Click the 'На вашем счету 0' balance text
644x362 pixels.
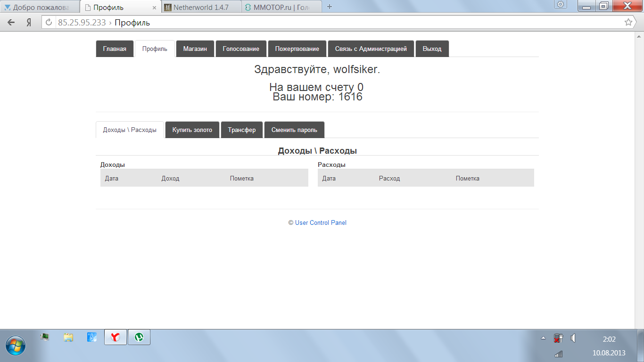[x=316, y=87]
